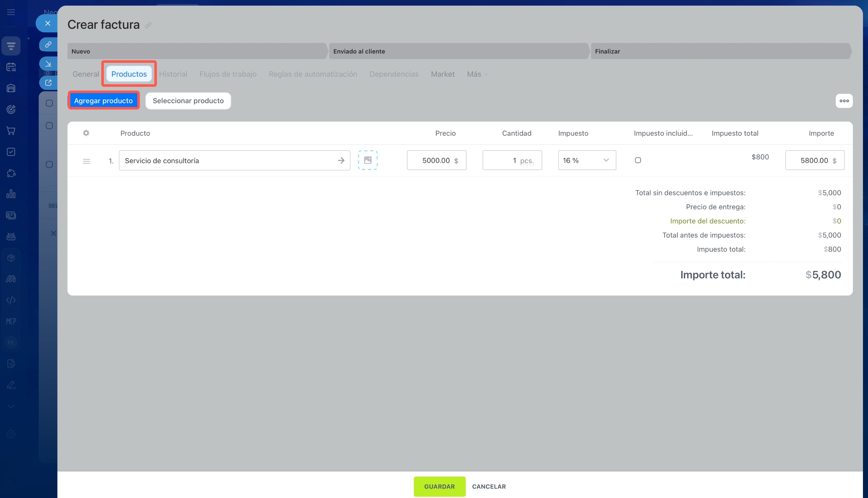Click the copy link icon beside Crear factura
Viewport: 868px width, 498px height.
[148, 25]
